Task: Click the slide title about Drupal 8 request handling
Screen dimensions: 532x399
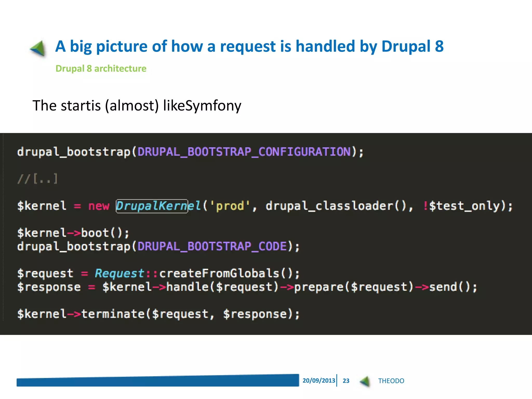Action: click(x=249, y=46)
